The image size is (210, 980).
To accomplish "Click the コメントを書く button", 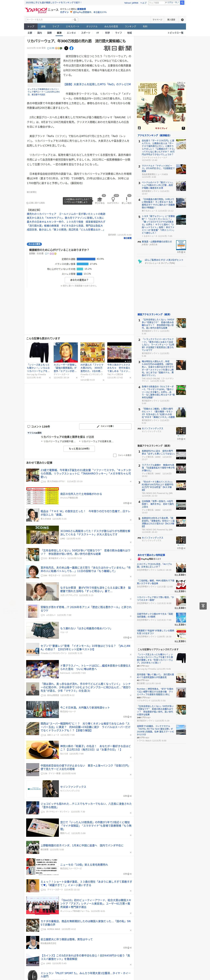I will point(105,426).
